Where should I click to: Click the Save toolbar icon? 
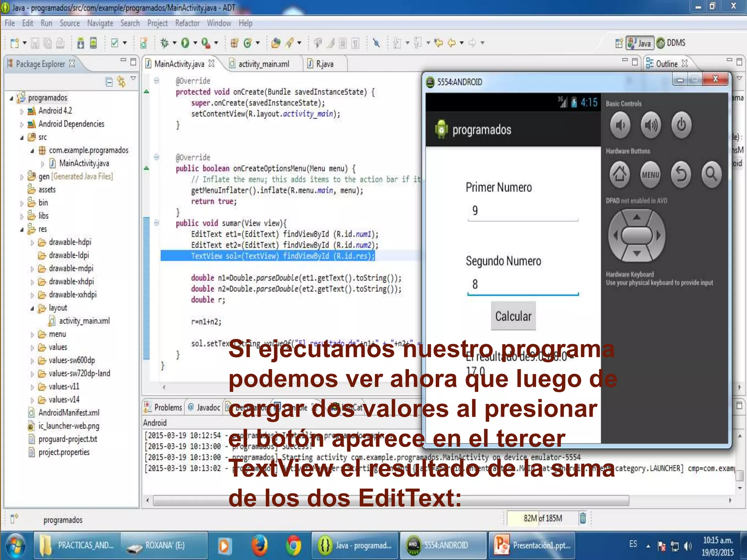(35, 43)
